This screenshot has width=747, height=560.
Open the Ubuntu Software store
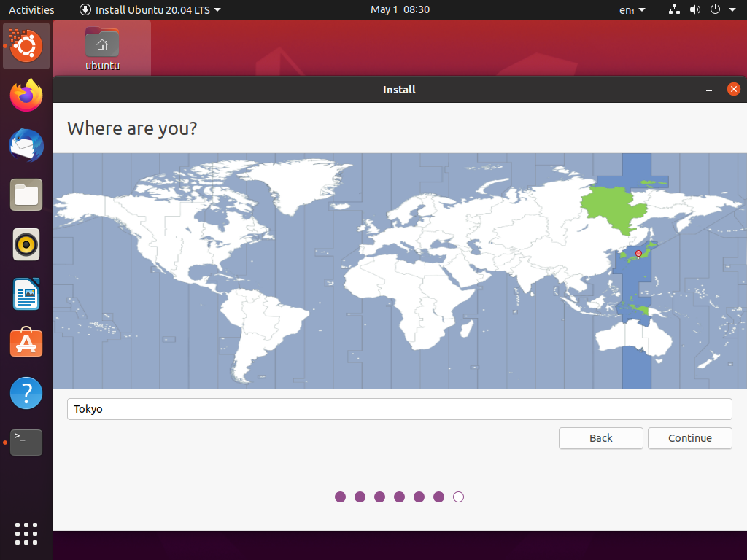pos(26,343)
